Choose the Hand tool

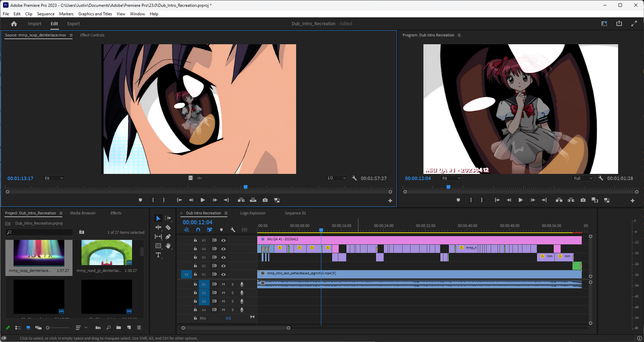click(168, 246)
